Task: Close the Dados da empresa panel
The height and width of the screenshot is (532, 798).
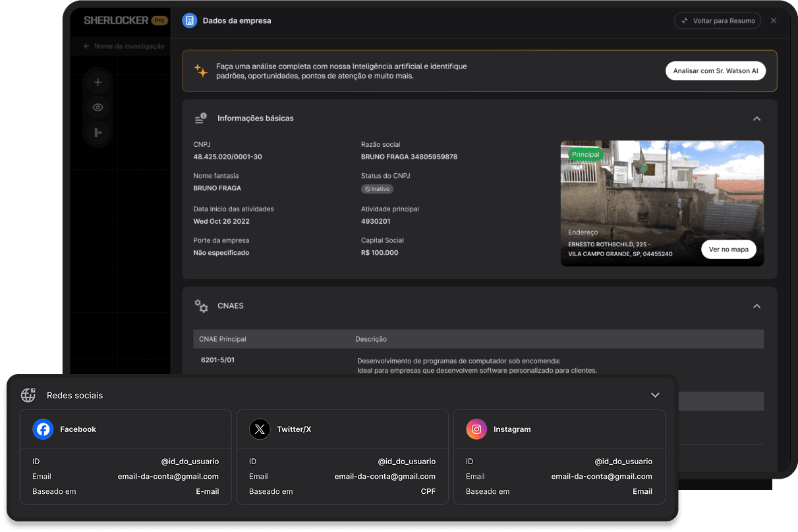Action: coord(774,21)
